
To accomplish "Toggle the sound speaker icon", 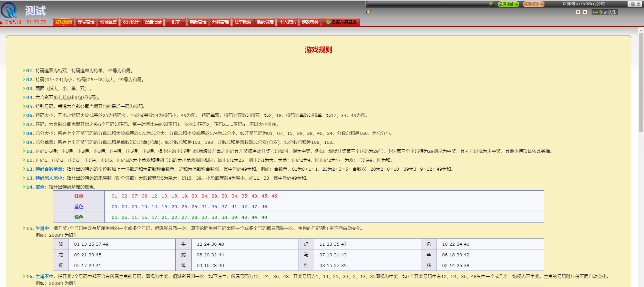I will [368, 12].
